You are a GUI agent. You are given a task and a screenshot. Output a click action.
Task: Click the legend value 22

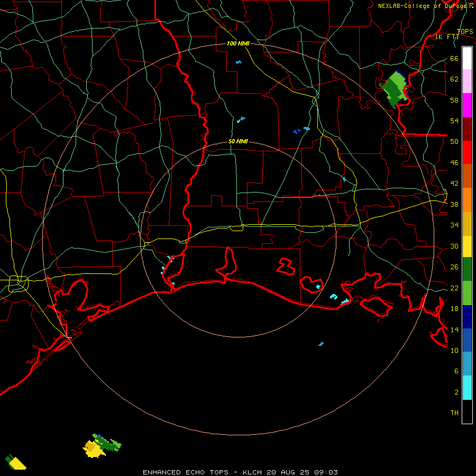454,288
